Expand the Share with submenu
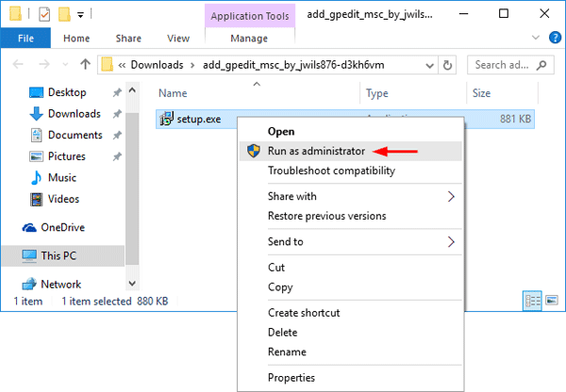566x392 pixels. 351,196
